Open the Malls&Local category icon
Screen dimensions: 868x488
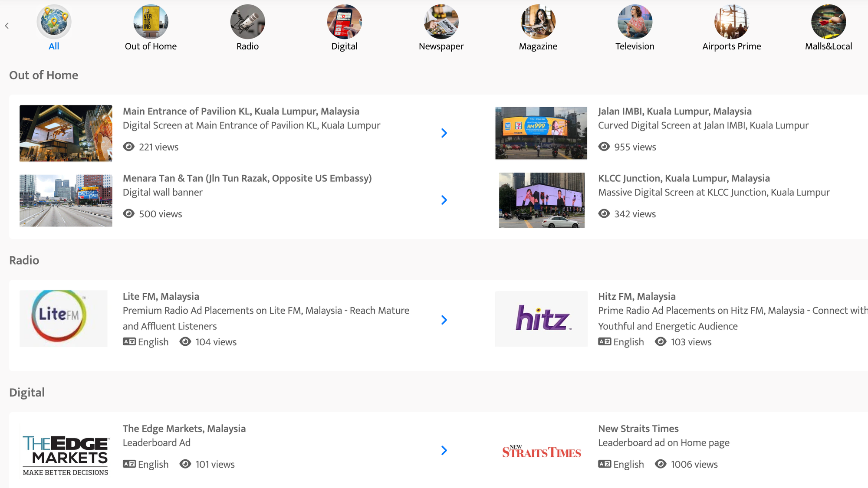[x=829, y=22]
